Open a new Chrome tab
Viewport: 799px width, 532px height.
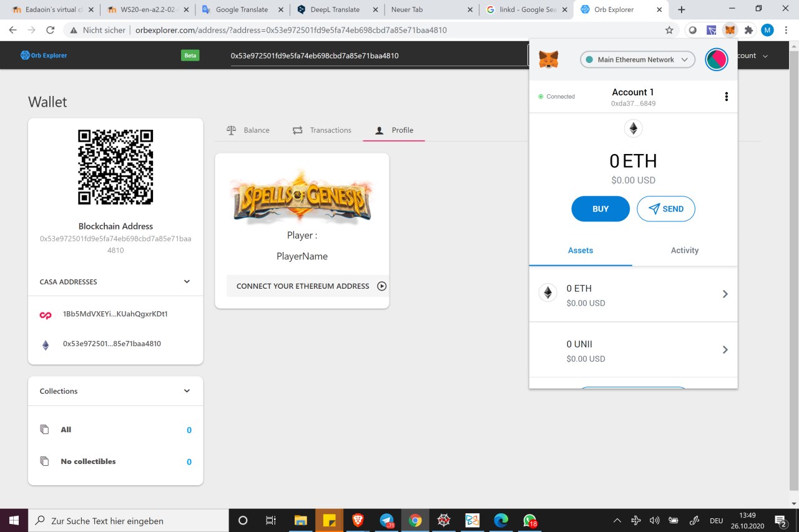(x=682, y=9)
